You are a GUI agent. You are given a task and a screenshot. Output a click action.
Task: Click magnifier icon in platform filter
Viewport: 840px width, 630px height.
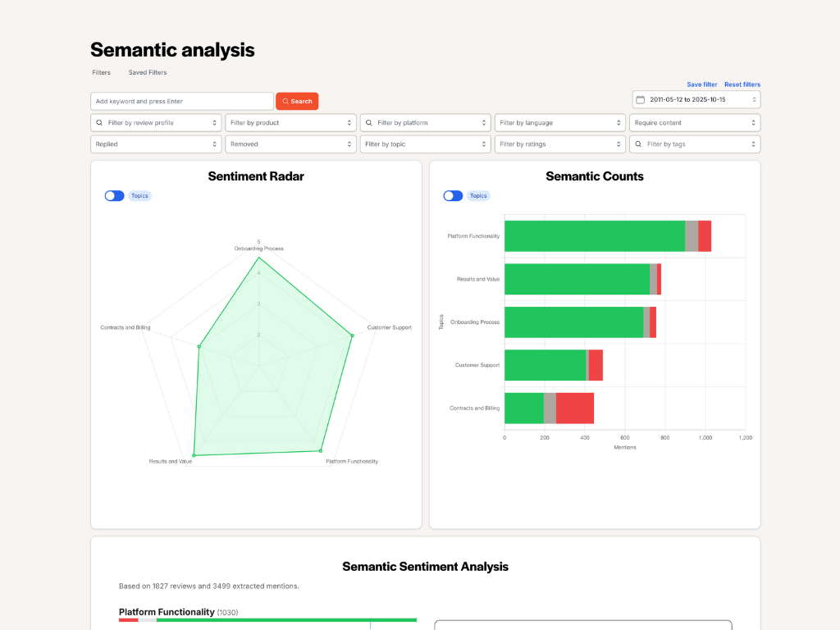tap(368, 123)
